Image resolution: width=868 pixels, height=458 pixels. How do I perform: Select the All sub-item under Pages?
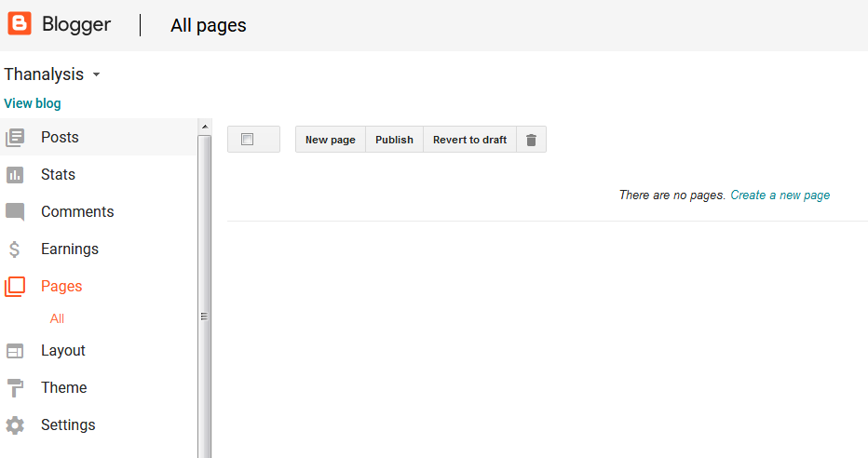pyautogui.click(x=57, y=318)
